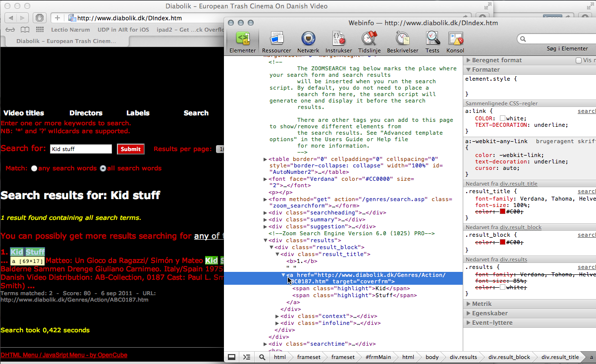Open the bookmarks book icon
The height and width of the screenshot is (364, 596).
(25, 30)
